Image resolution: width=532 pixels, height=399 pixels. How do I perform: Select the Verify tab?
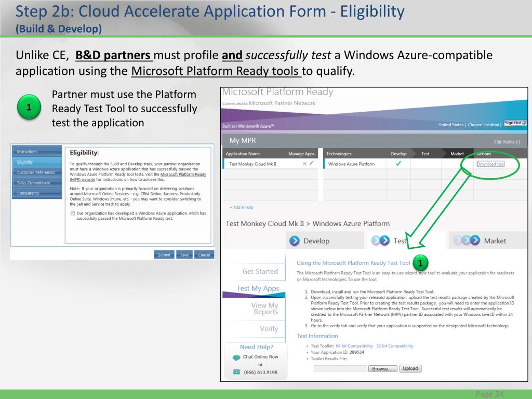269,328
